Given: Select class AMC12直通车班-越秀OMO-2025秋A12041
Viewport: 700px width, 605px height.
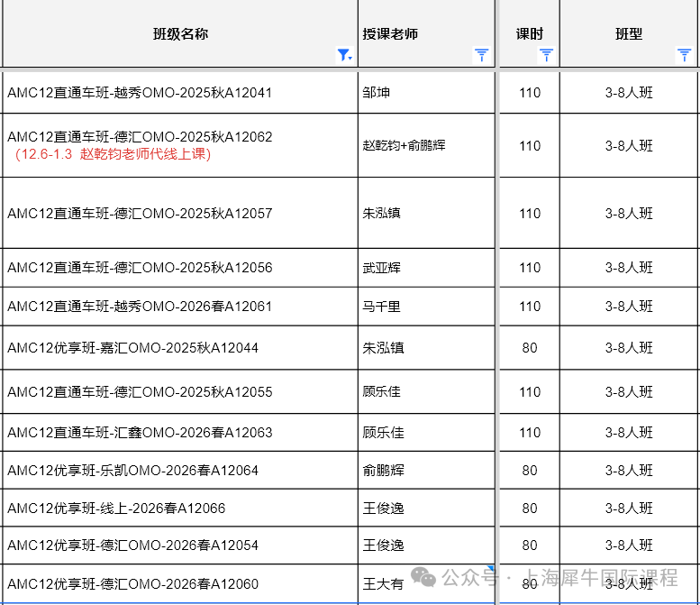Looking at the screenshot, I should click(140, 93).
